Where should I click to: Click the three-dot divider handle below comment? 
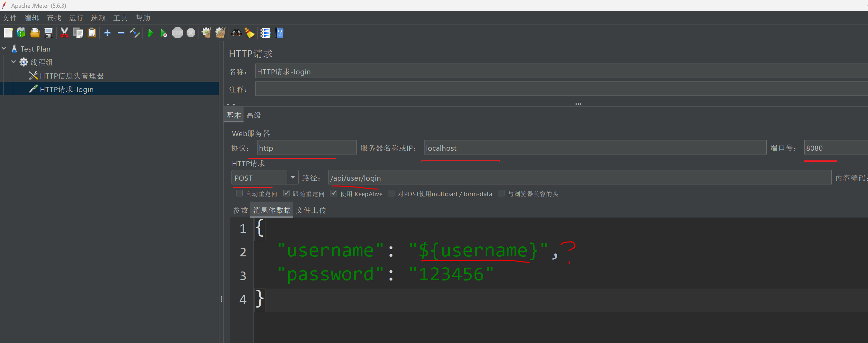click(578, 104)
